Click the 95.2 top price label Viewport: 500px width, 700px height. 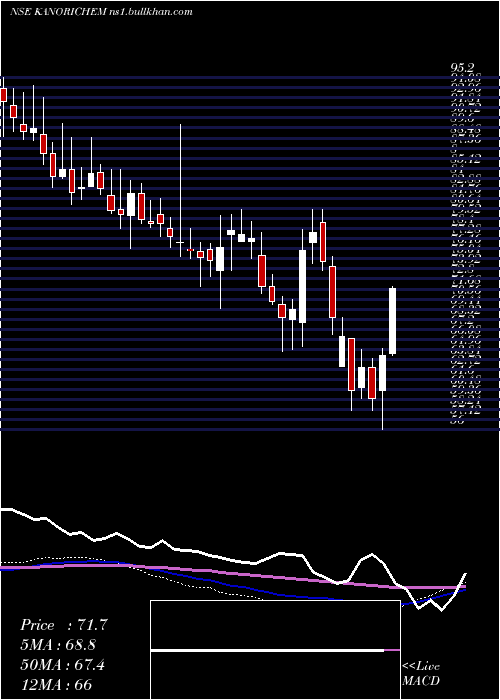point(462,68)
